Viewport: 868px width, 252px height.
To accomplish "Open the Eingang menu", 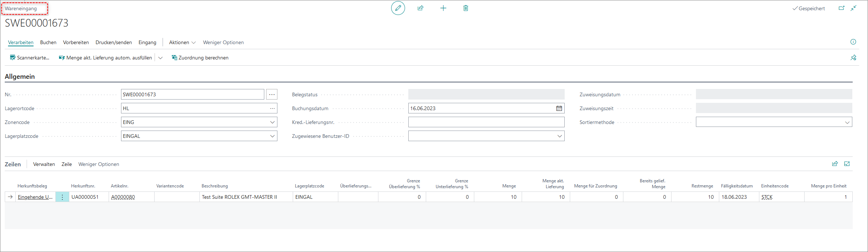I will 147,42.
